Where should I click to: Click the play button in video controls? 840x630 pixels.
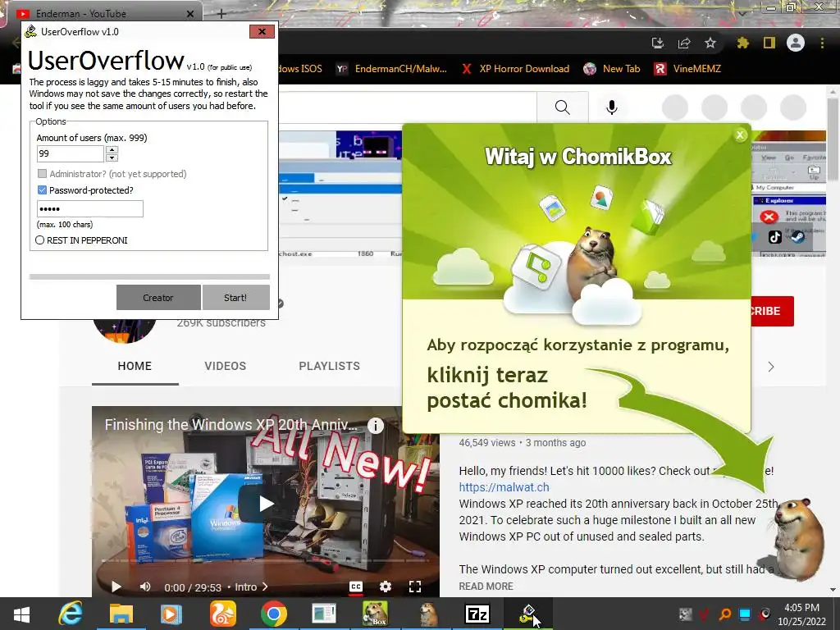point(116,587)
